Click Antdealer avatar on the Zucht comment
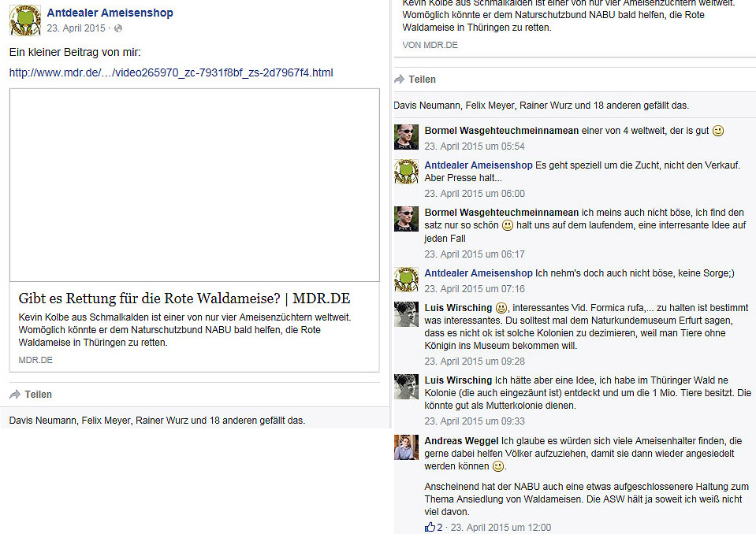Viewport: 756px width, 534px height. point(406,172)
